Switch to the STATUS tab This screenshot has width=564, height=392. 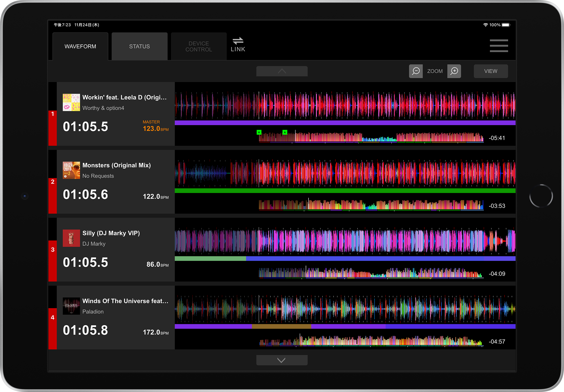click(x=139, y=46)
